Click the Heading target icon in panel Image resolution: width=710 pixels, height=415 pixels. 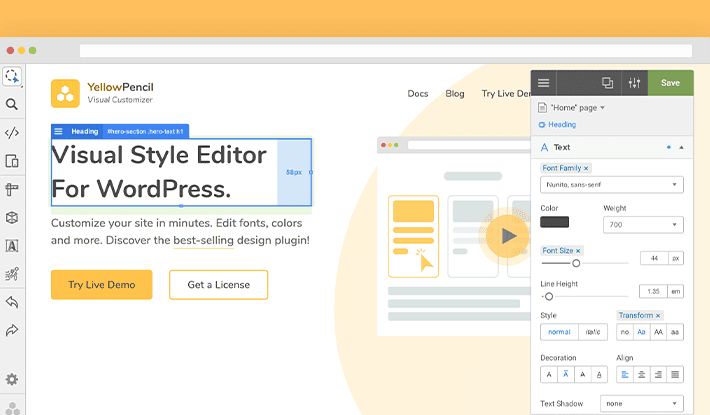542,124
